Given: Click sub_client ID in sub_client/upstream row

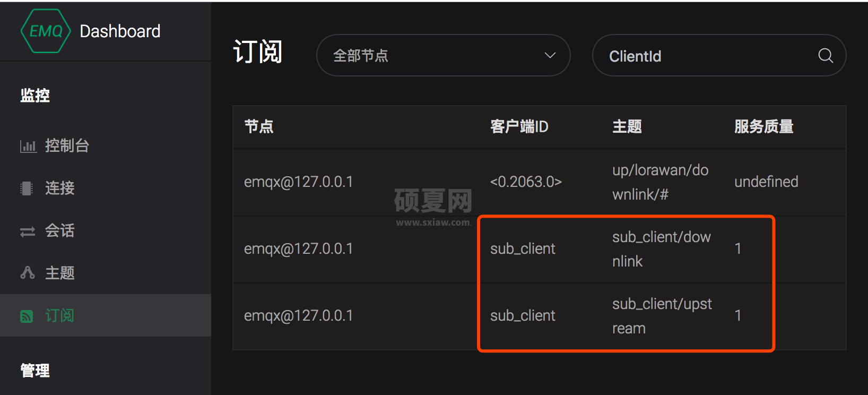Looking at the screenshot, I should [523, 316].
